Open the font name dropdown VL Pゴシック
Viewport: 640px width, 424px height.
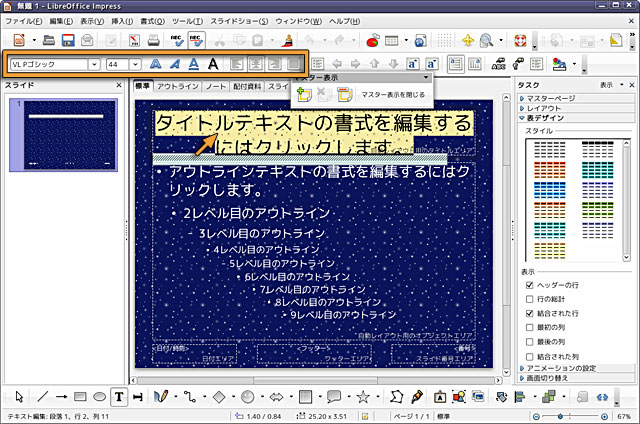point(93,64)
